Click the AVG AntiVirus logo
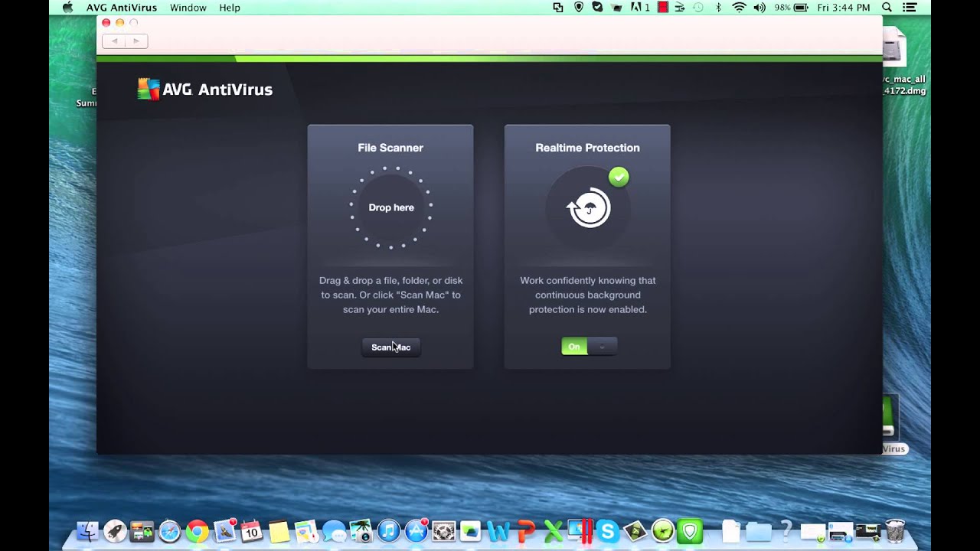Viewport: 980px width, 551px height. (x=205, y=90)
